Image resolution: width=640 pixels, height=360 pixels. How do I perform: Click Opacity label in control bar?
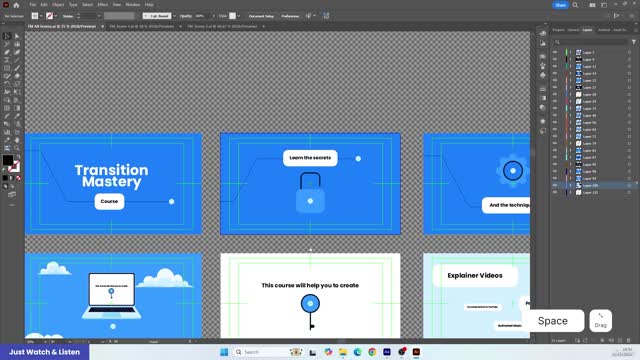coord(186,16)
